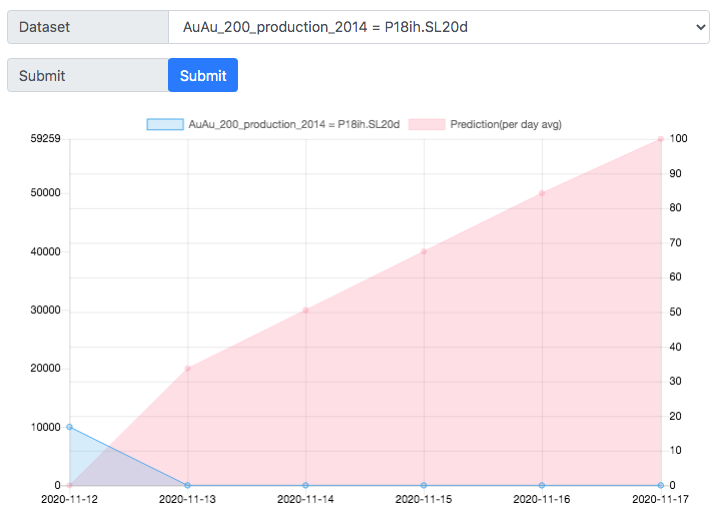Click the 2020-11-17 x-axis label
Viewport: 718px width, 519px height.
pyautogui.click(x=660, y=499)
